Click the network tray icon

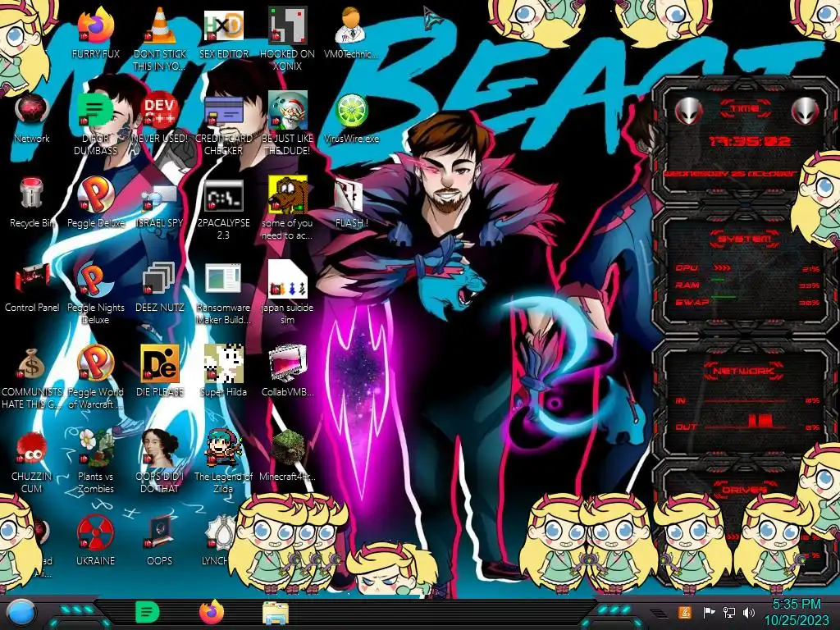728,612
